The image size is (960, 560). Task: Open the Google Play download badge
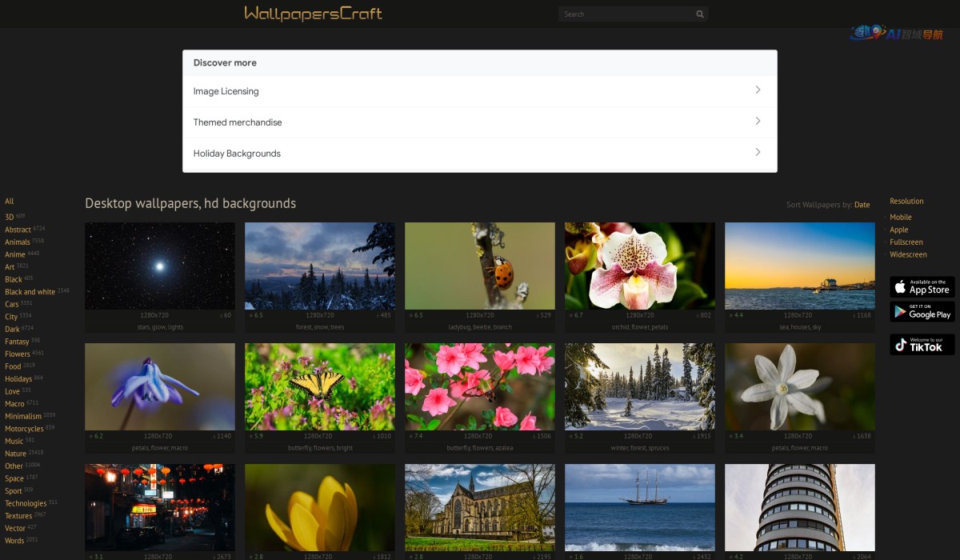[922, 311]
